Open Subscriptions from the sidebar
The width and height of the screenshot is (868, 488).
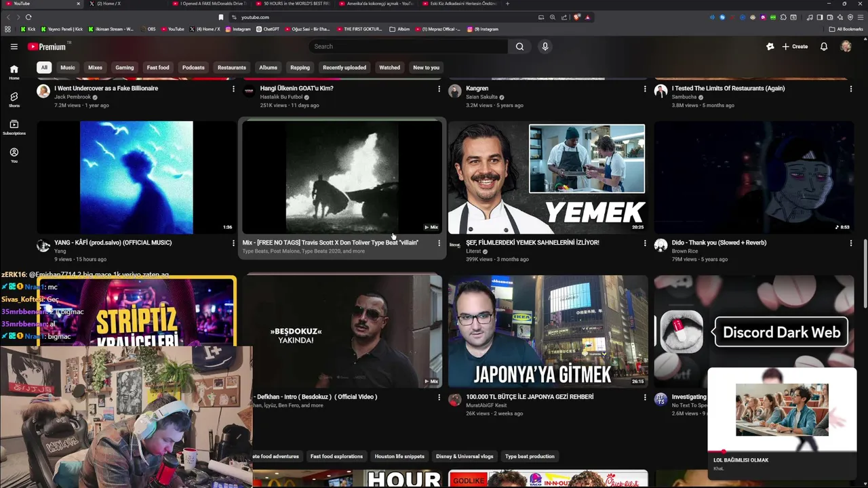pyautogui.click(x=14, y=127)
